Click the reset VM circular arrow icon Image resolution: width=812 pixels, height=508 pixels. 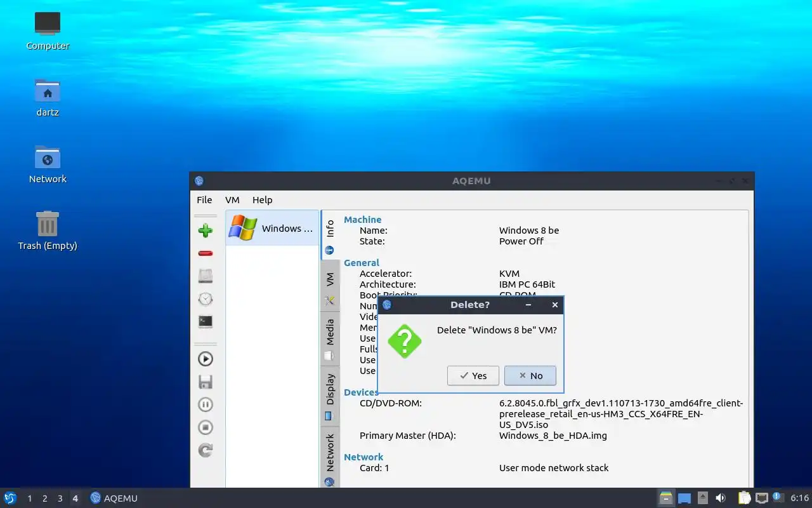(205, 450)
